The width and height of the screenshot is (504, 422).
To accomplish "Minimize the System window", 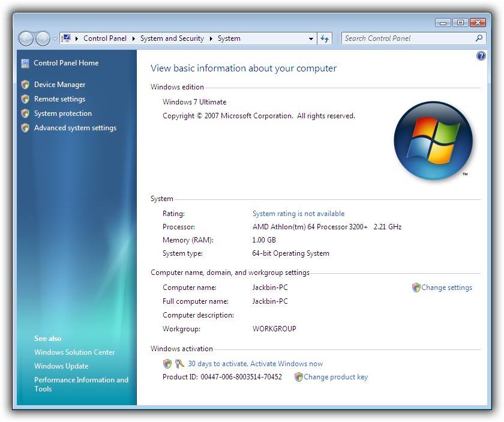I will [x=443, y=23].
